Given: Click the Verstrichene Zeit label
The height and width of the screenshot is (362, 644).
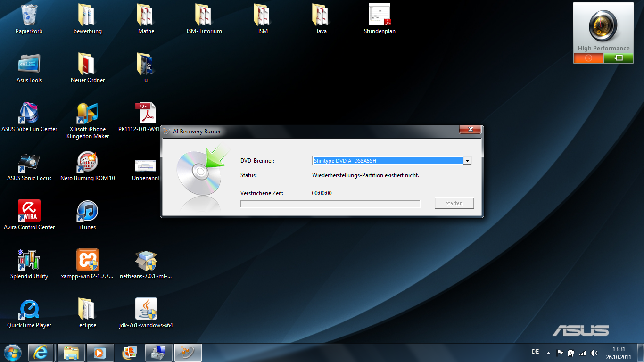Looking at the screenshot, I should pyautogui.click(x=262, y=193).
